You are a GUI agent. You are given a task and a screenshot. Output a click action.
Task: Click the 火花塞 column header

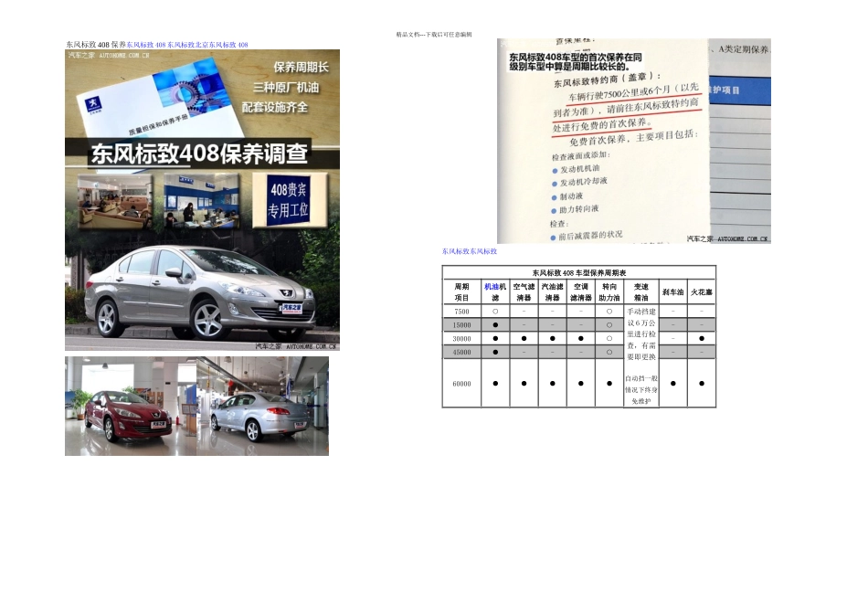point(702,292)
